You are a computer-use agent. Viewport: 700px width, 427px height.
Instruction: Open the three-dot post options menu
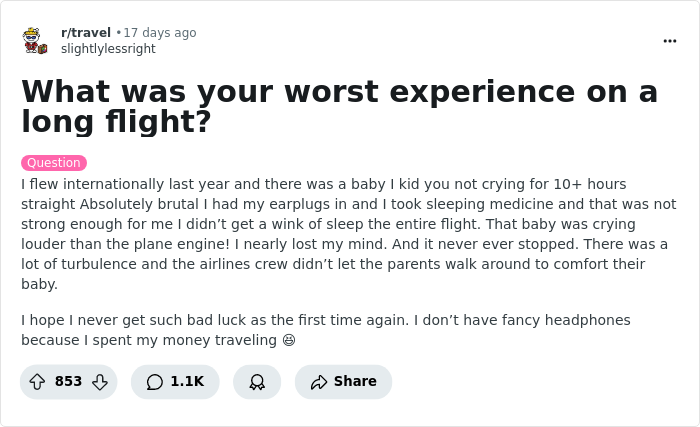point(670,41)
